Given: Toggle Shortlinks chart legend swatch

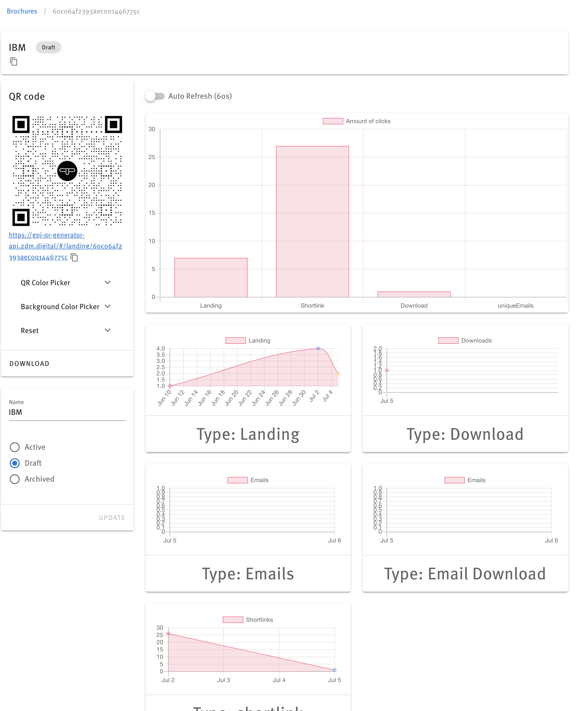Looking at the screenshot, I should [x=233, y=620].
